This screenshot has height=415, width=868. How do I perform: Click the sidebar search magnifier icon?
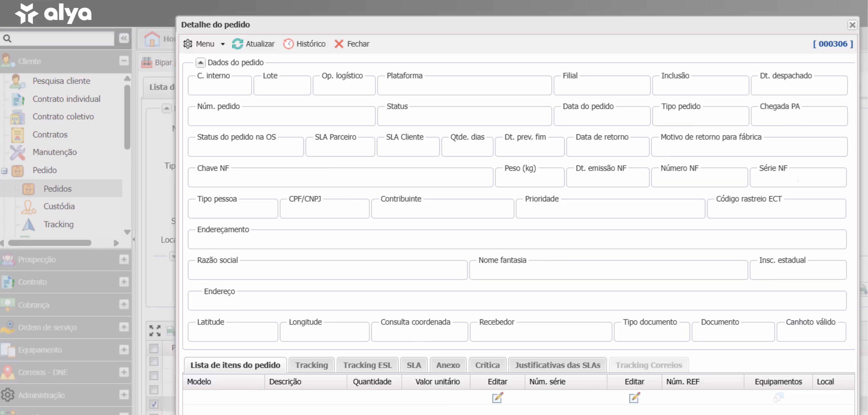[7, 38]
